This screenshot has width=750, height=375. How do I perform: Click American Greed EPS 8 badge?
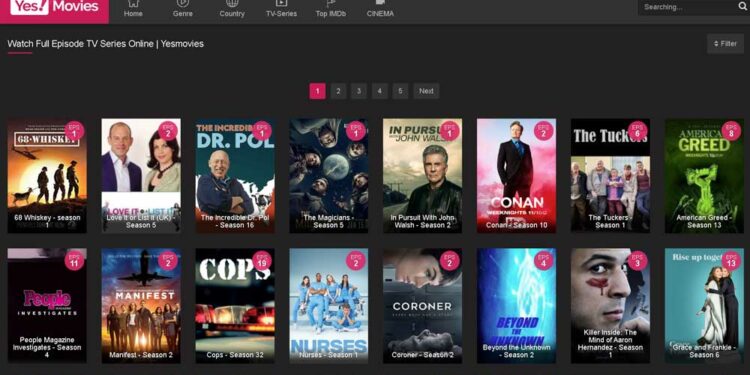click(x=731, y=131)
